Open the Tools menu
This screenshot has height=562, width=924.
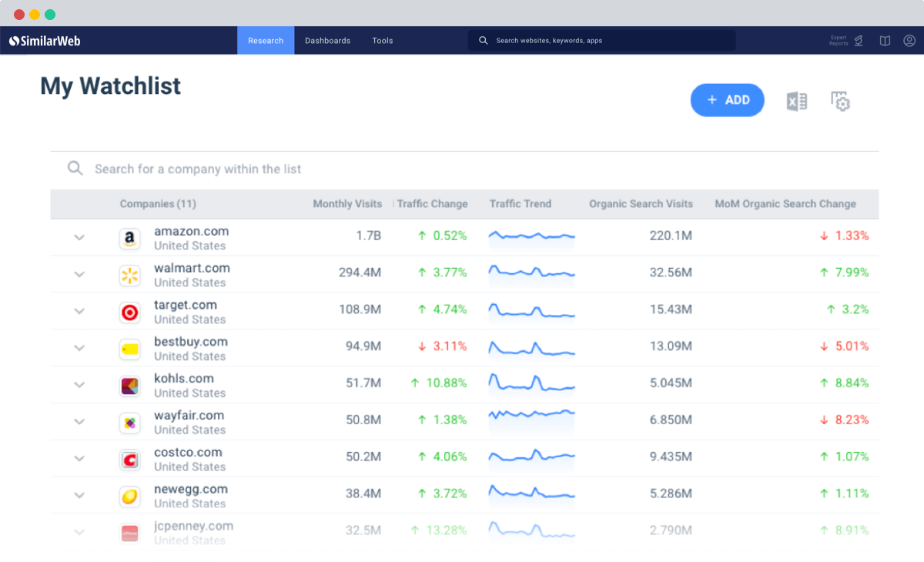click(383, 41)
